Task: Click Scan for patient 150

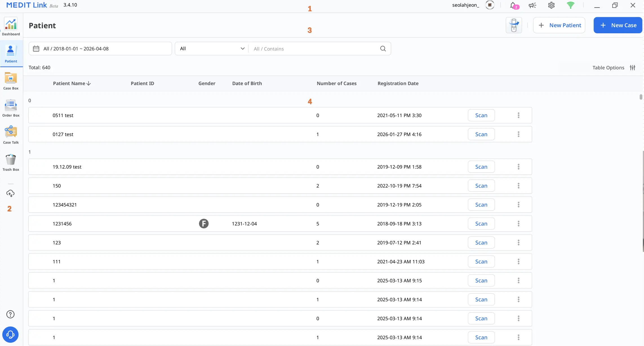Action: click(x=481, y=186)
